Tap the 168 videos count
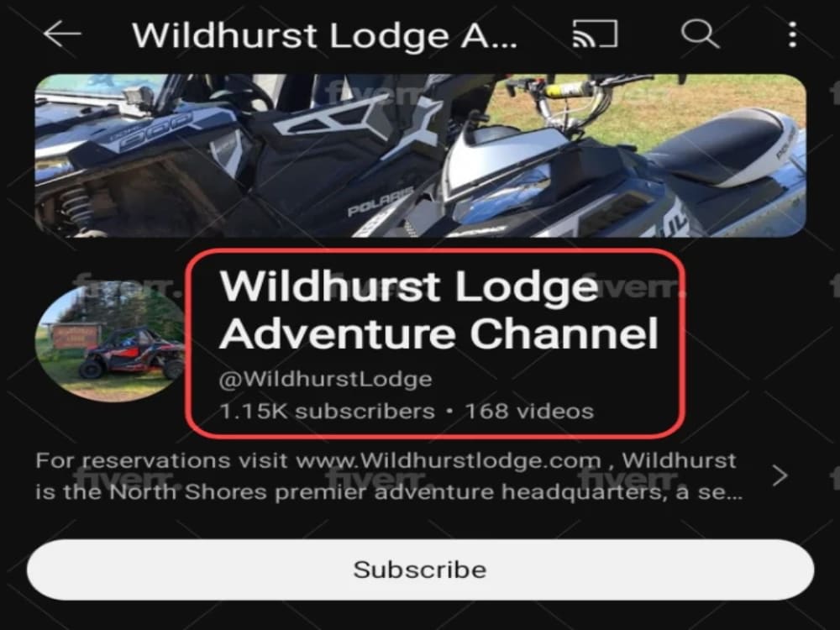840x630 pixels. tap(529, 412)
